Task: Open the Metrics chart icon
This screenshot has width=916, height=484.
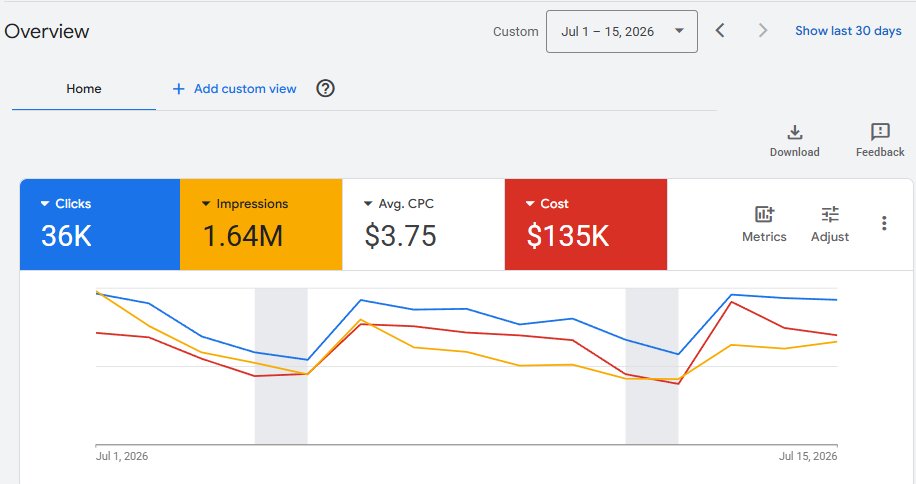Action: tap(764, 214)
